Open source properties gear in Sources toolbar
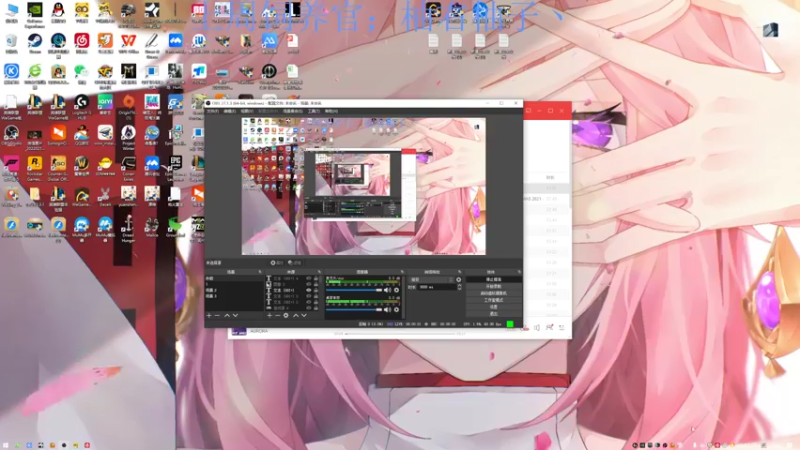This screenshot has height=450, width=800. (286, 316)
